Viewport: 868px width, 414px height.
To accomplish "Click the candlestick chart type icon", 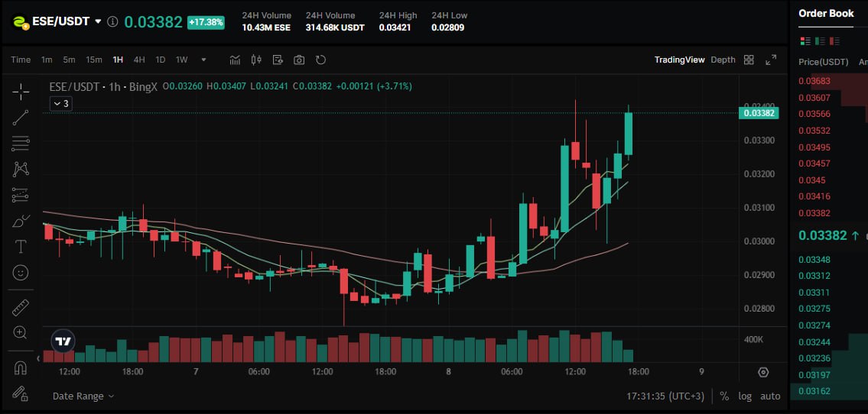I will [256, 60].
